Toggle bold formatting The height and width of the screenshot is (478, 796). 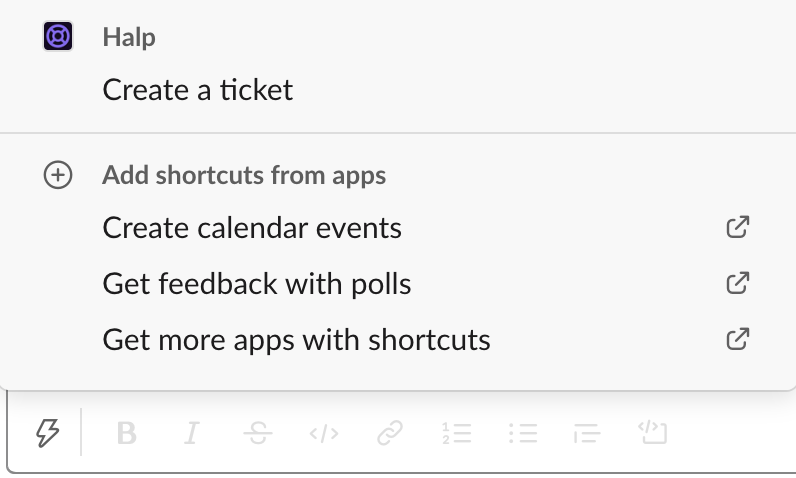[x=126, y=433]
